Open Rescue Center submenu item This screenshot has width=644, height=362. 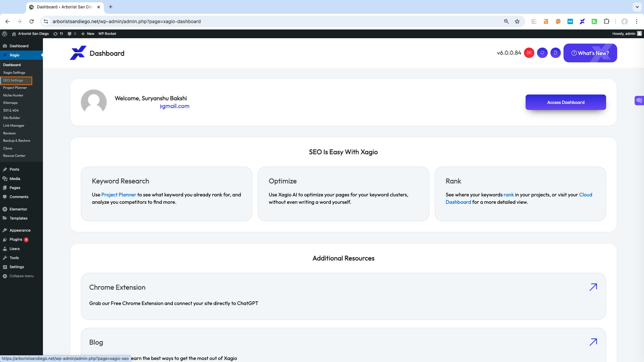pyautogui.click(x=14, y=156)
